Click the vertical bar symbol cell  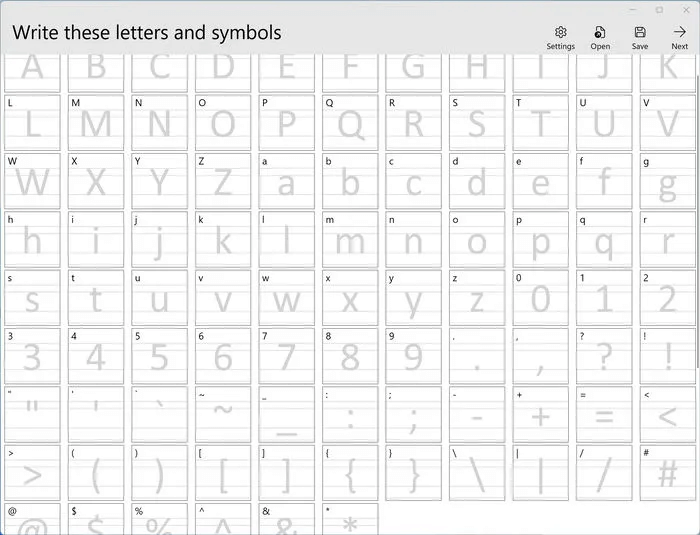[x=541, y=472]
